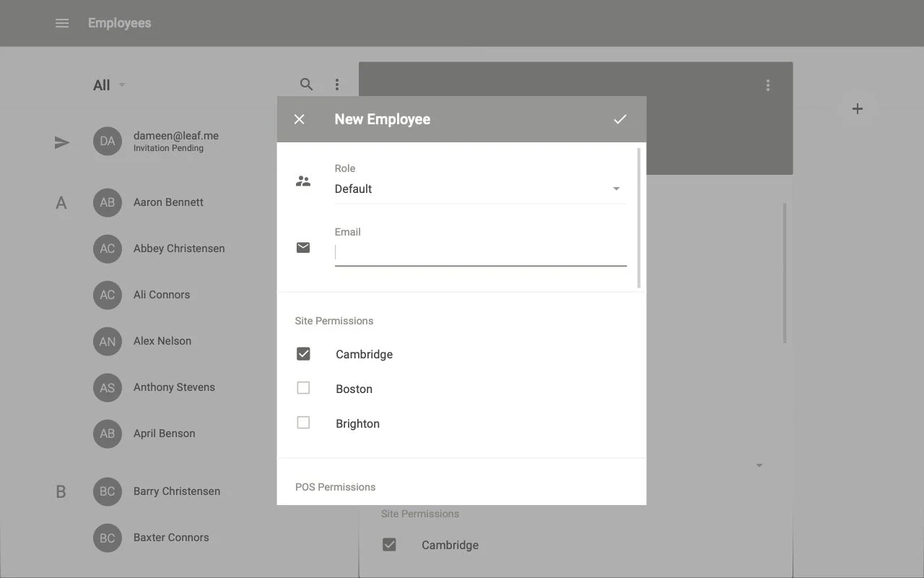The image size is (924, 578).
Task: Uncheck the Cambridge site permission
Action: point(302,353)
